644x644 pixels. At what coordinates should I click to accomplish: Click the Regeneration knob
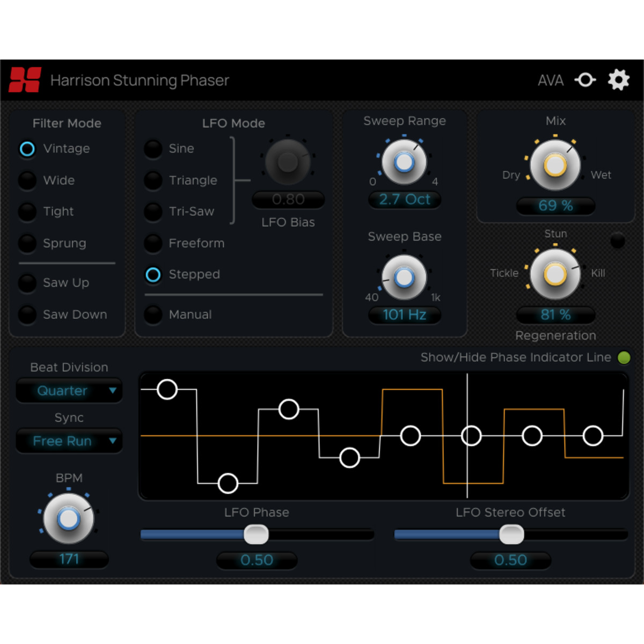555,274
